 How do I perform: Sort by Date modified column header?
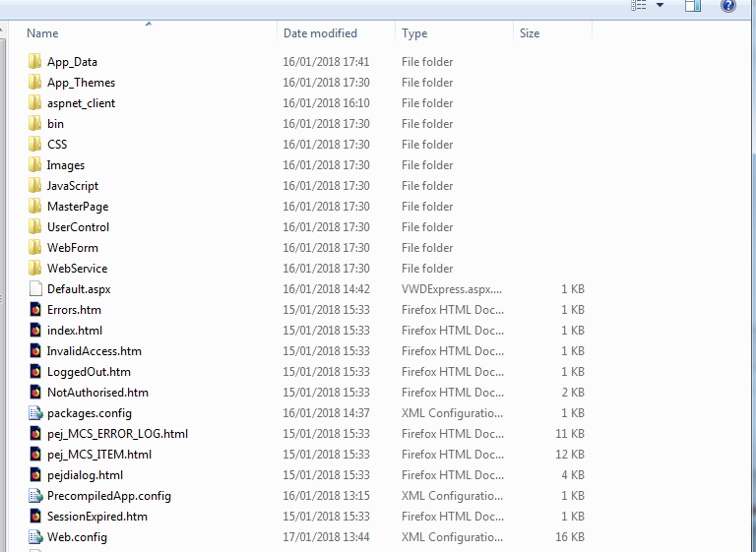click(x=336, y=33)
